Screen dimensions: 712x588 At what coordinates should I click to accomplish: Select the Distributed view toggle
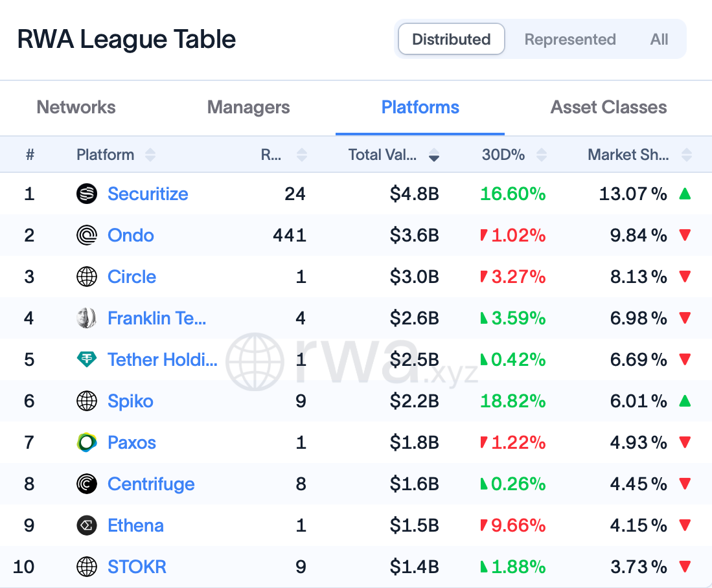tap(452, 39)
